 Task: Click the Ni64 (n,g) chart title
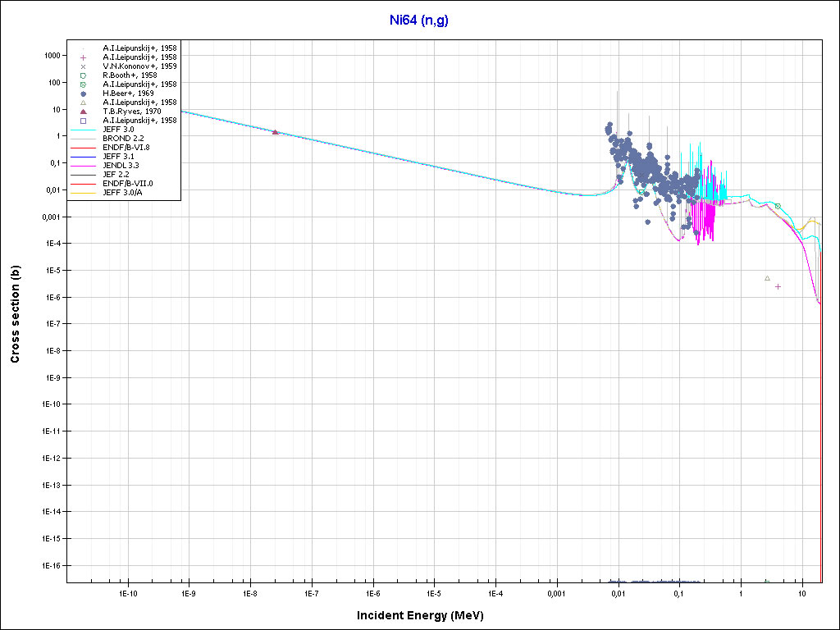(x=418, y=21)
